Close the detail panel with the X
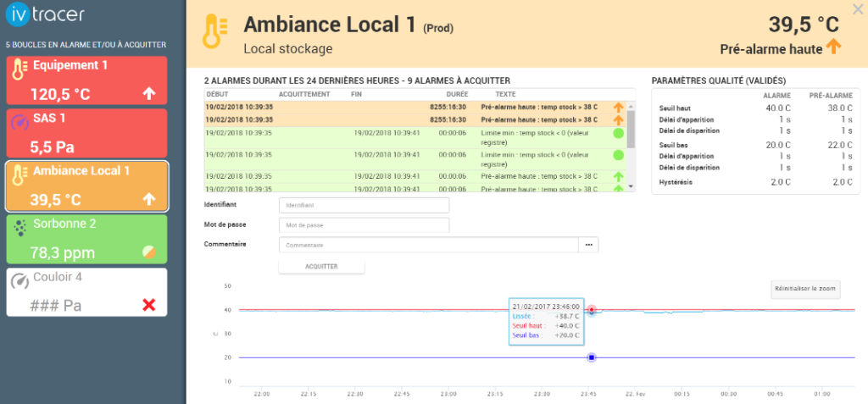This screenshot has width=868, height=404. [858, 8]
